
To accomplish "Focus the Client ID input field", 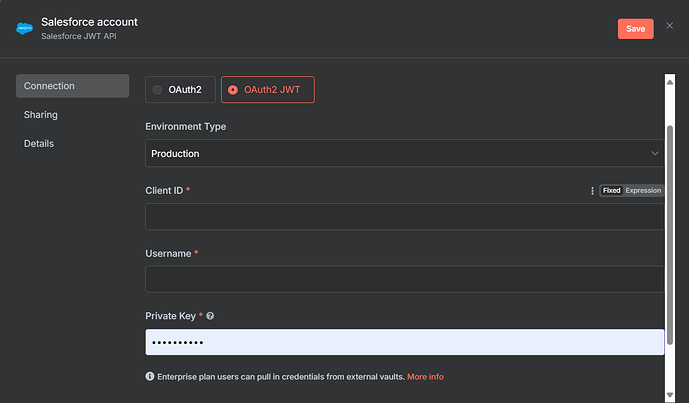I will point(405,216).
